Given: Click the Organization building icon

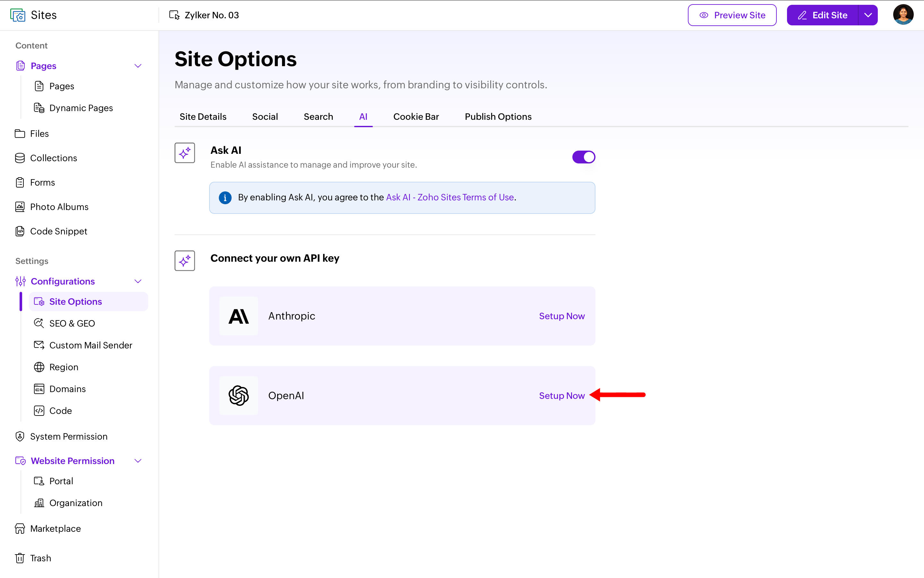Looking at the screenshot, I should pyautogui.click(x=39, y=503).
